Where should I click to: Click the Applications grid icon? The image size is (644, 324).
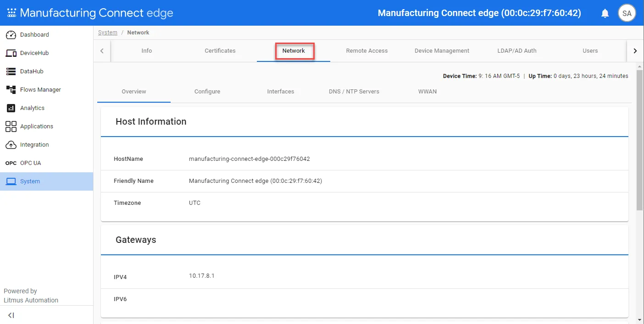[x=11, y=126]
